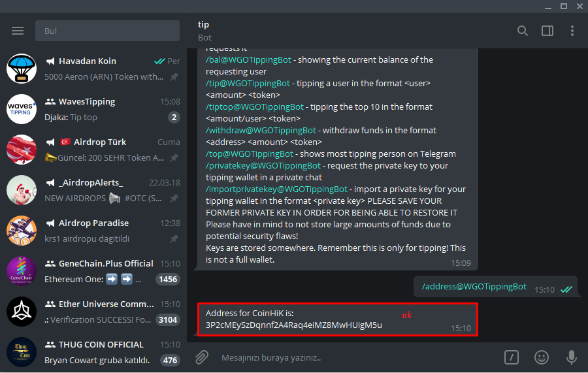Open GeneChain.Plus Official group
This screenshot has height=373, width=588.
93,271
